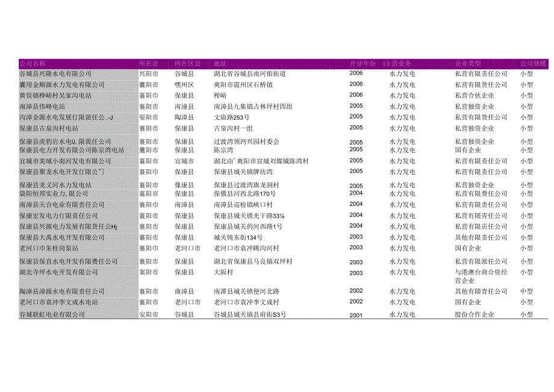Select company 保康宏发电力有限责任公司
This screenshot has height=392, width=554.
58,216
